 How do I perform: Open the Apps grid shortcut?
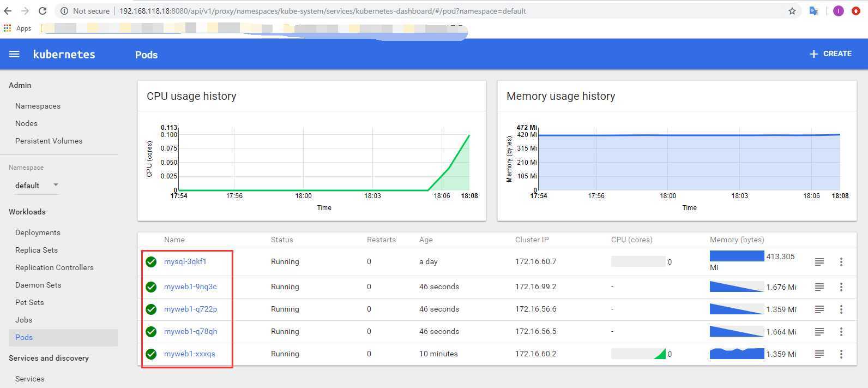click(17, 28)
